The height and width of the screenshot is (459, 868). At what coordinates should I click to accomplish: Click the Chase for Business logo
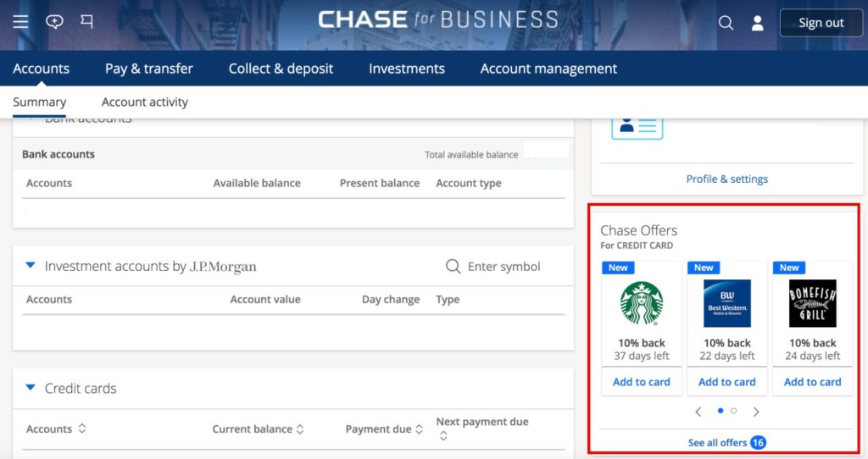(x=438, y=20)
